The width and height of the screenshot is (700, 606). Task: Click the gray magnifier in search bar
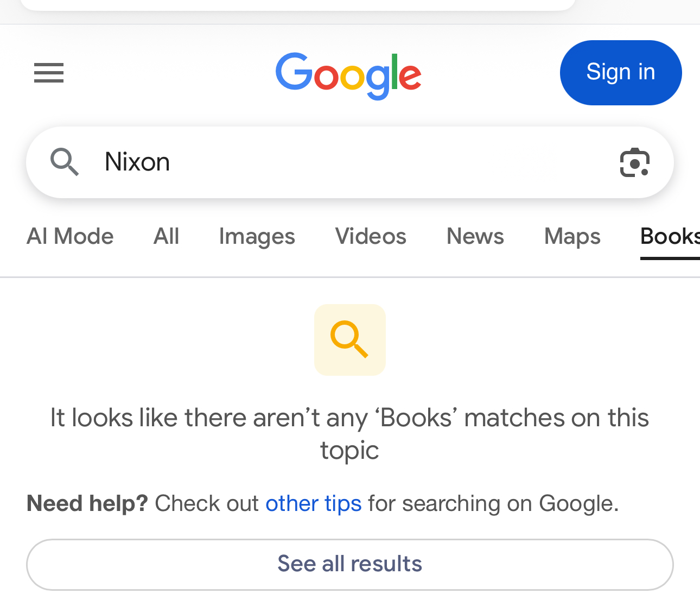[65, 162]
